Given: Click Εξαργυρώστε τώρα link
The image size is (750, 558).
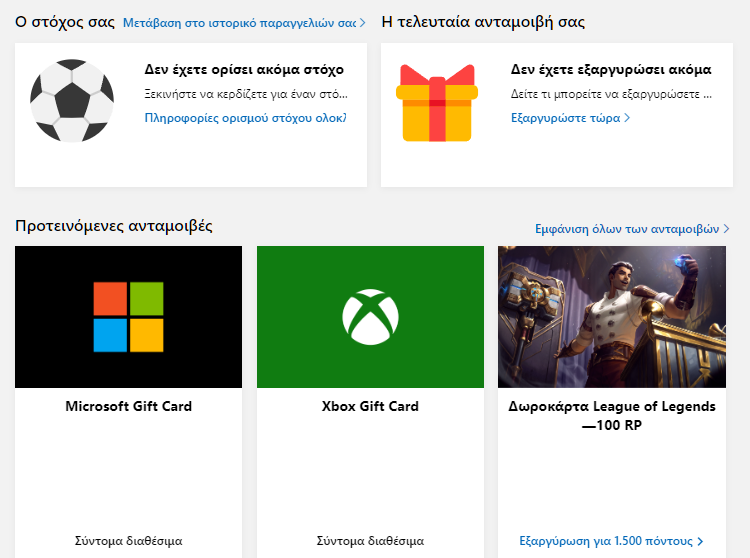Looking at the screenshot, I should tap(570, 118).
